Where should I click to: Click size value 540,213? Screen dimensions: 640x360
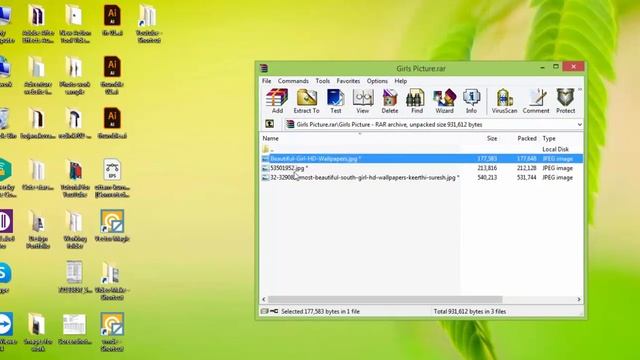(487, 178)
